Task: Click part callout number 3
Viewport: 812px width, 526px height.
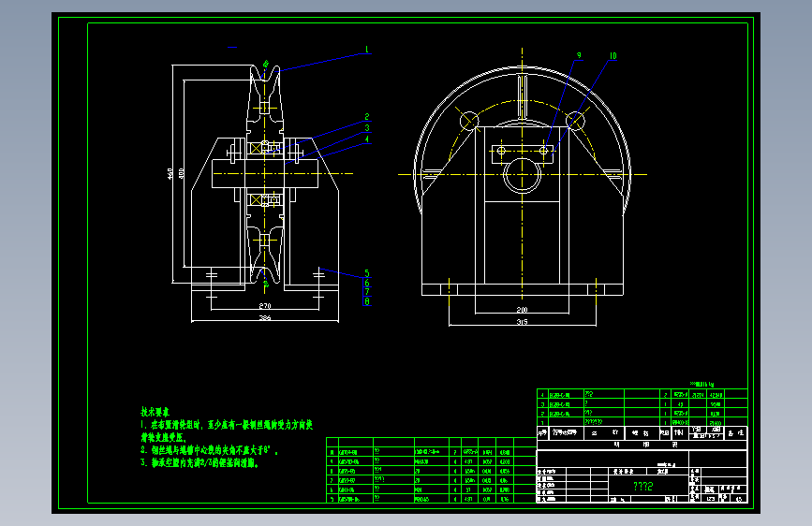Action: (x=367, y=128)
